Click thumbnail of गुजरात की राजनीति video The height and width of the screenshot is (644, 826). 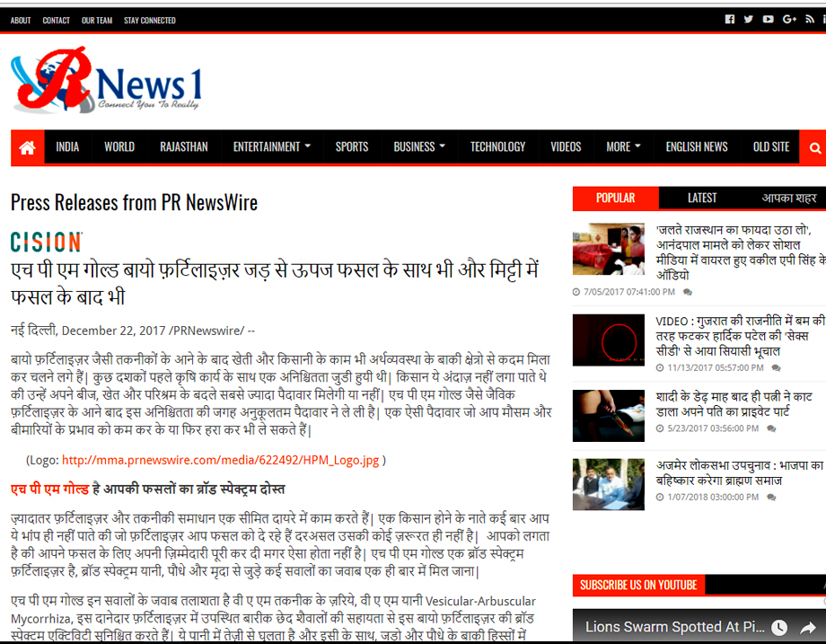609,340
